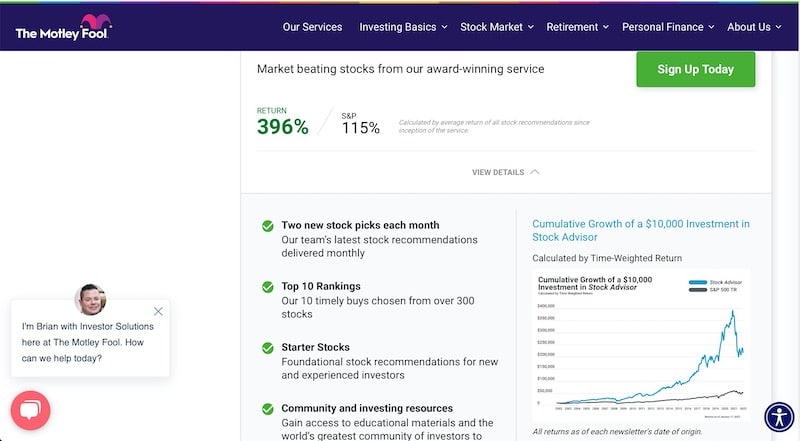Click the Stock Advisor chart legend entry

coord(715,282)
